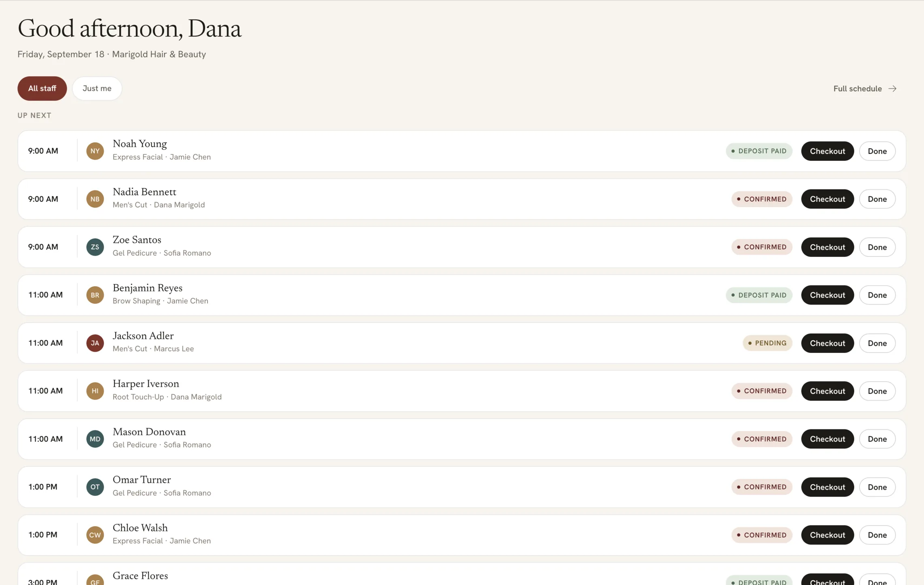The height and width of the screenshot is (585, 924).
Task: Switch filter to Just me
Action: pos(97,88)
